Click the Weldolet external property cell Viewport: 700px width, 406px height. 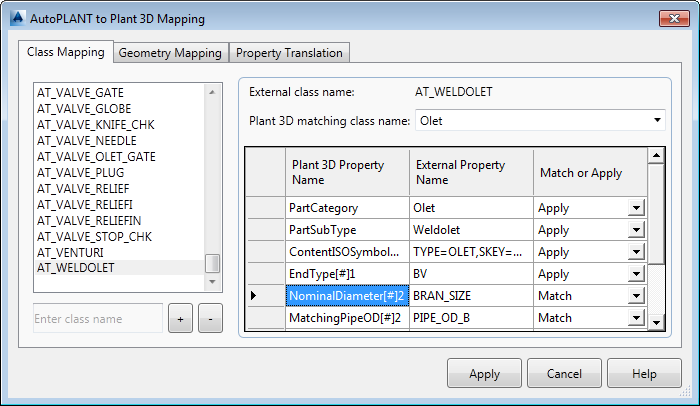pos(471,230)
